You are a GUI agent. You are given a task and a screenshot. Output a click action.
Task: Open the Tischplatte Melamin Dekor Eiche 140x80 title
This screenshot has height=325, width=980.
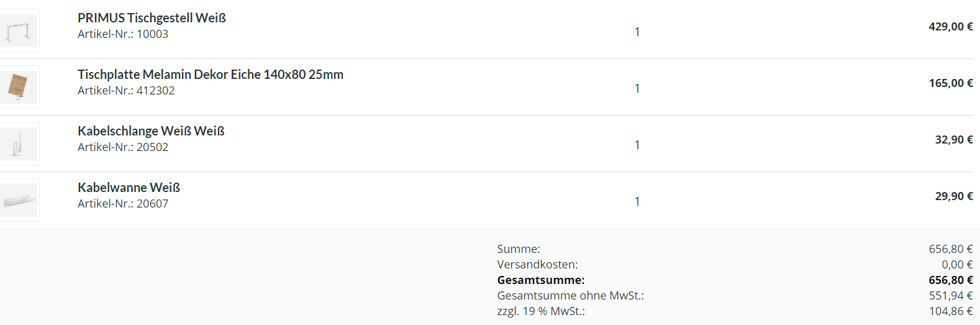211,75
